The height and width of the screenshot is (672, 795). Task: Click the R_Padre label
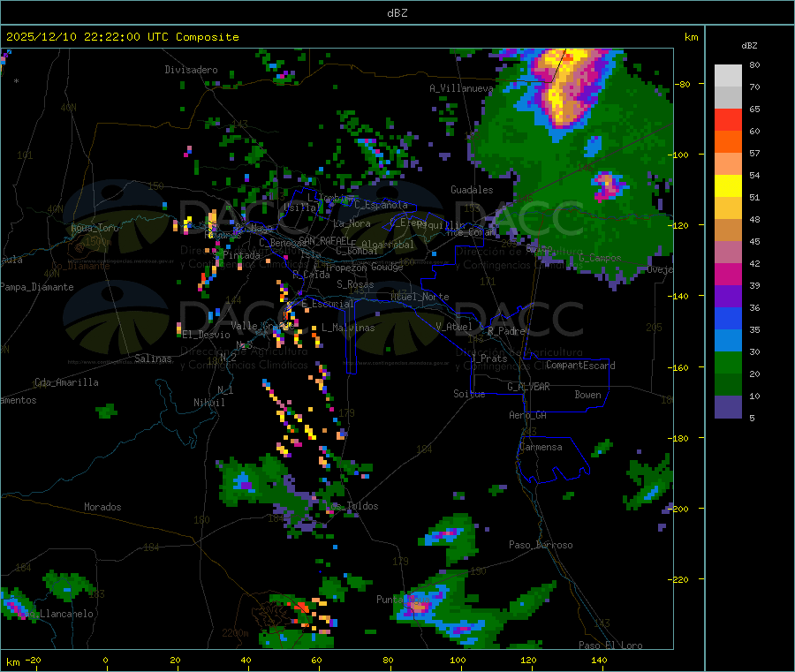pyautogui.click(x=506, y=331)
